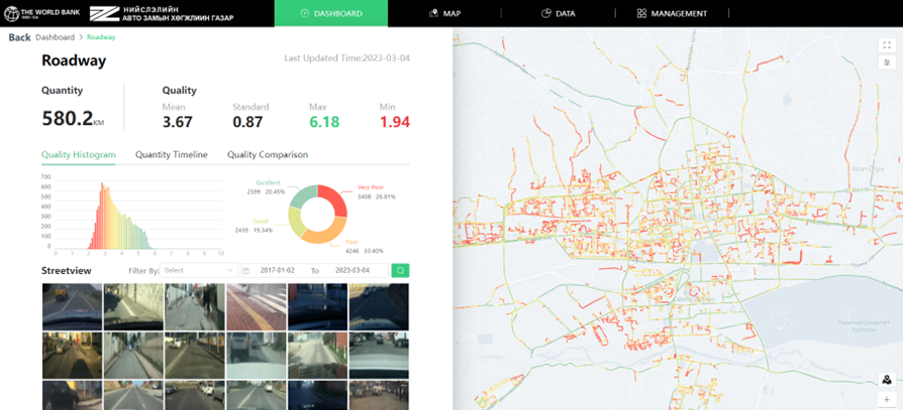Switch to Quality Comparison tab
The height and width of the screenshot is (410, 904).
(267, 155)
